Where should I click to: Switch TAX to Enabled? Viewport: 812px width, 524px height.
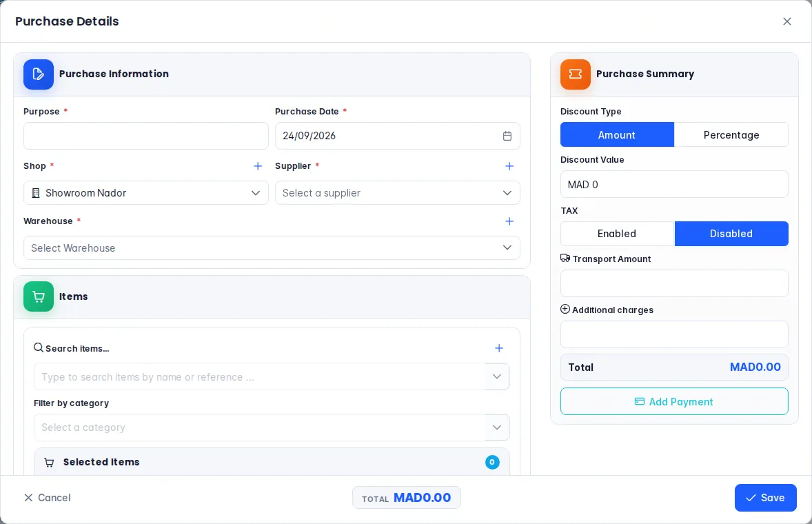pyautogui.click(x=617, y=234)
